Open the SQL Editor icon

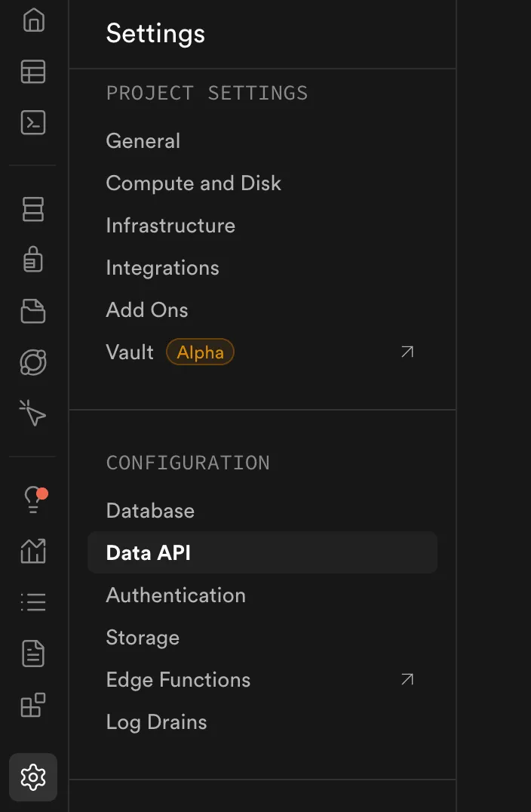pos(32,123)
